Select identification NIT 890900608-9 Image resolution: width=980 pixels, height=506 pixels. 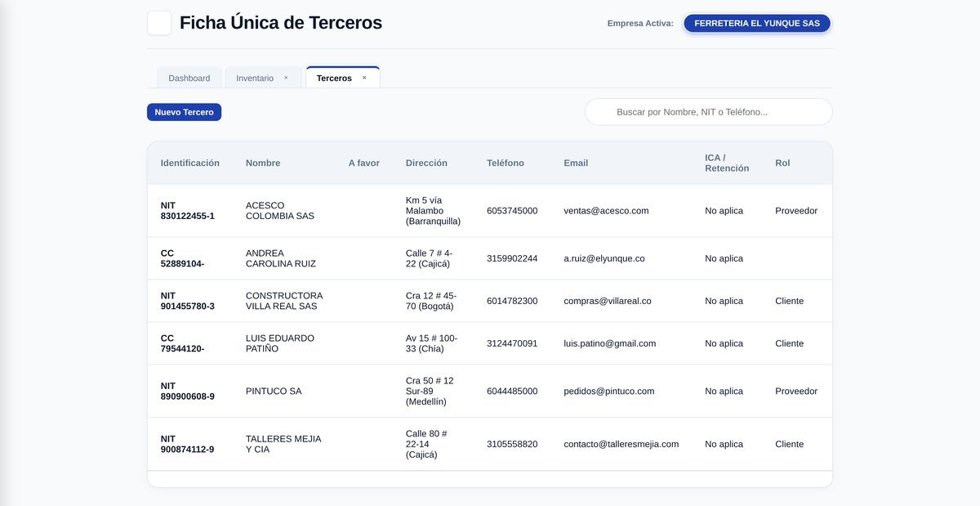pyautogui.click(x=188, y=391)
